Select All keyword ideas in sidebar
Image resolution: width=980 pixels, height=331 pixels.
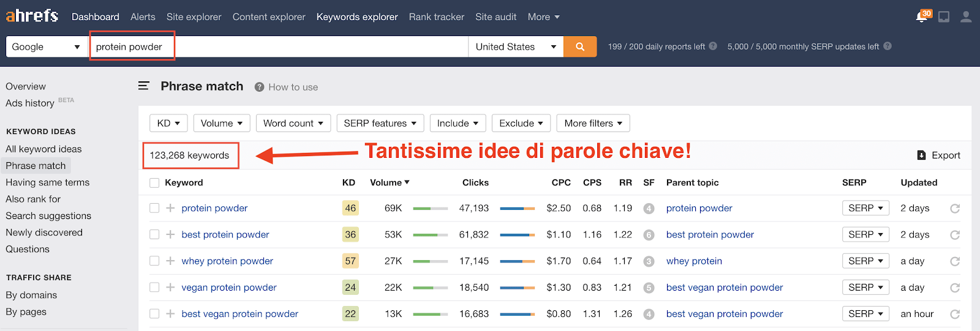pos(43,149)
